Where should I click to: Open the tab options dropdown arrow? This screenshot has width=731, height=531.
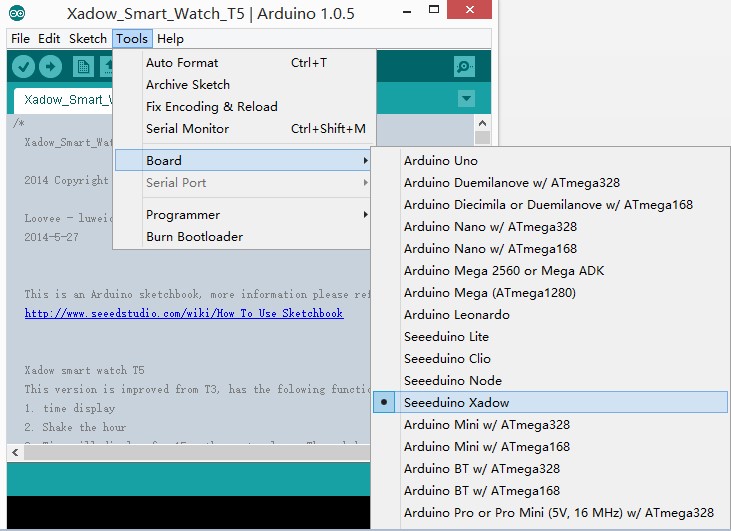coord(466,98)
